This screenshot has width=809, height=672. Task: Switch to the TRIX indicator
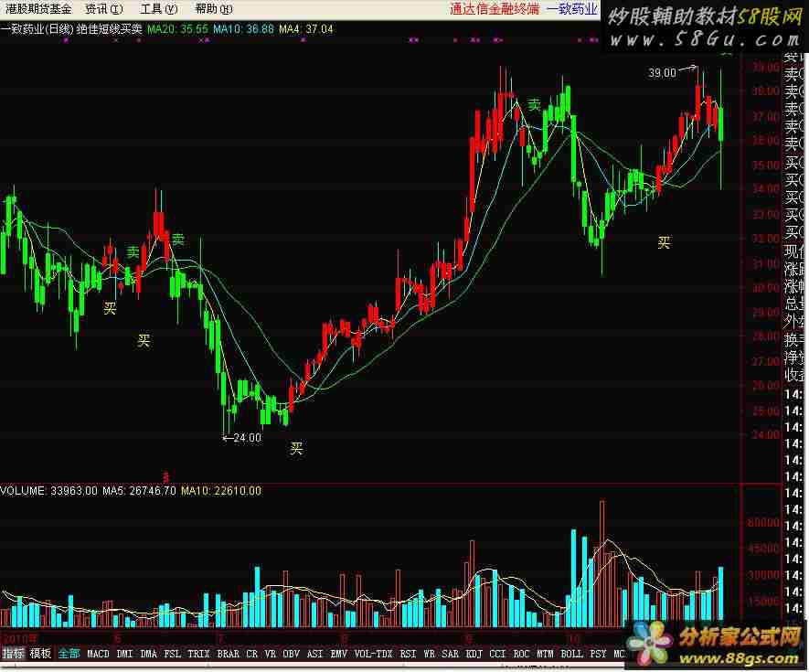198,654
